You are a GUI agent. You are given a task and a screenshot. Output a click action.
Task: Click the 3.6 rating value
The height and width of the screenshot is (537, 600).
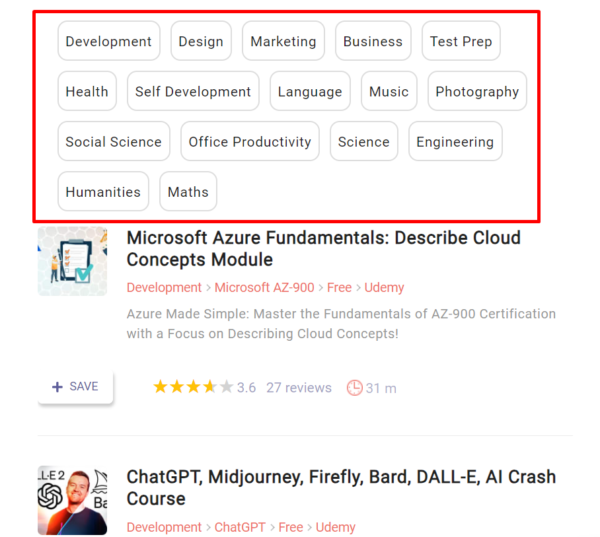tap(246, 388)
